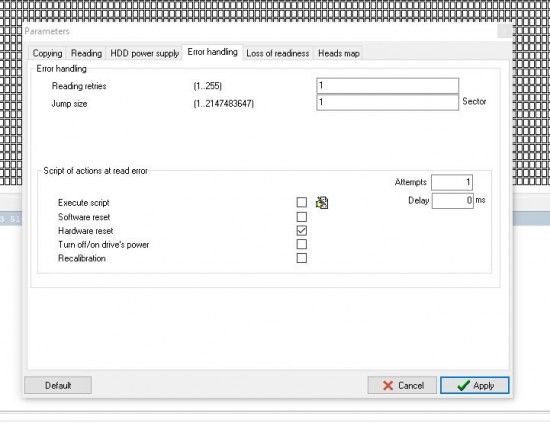Viewport: 550px width, 426px height.
Task: Tick the Software reset checkbox
Action: point(302,217)
